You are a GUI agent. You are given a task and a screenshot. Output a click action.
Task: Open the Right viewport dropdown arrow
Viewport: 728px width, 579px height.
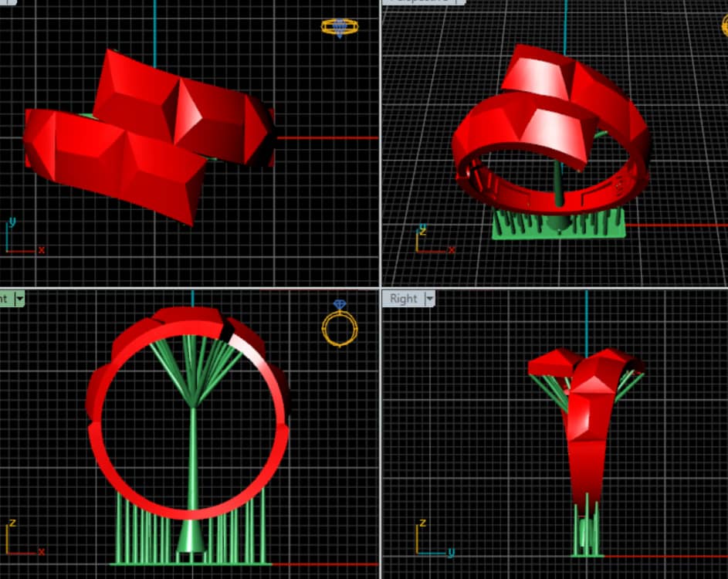tap(430, 299)
